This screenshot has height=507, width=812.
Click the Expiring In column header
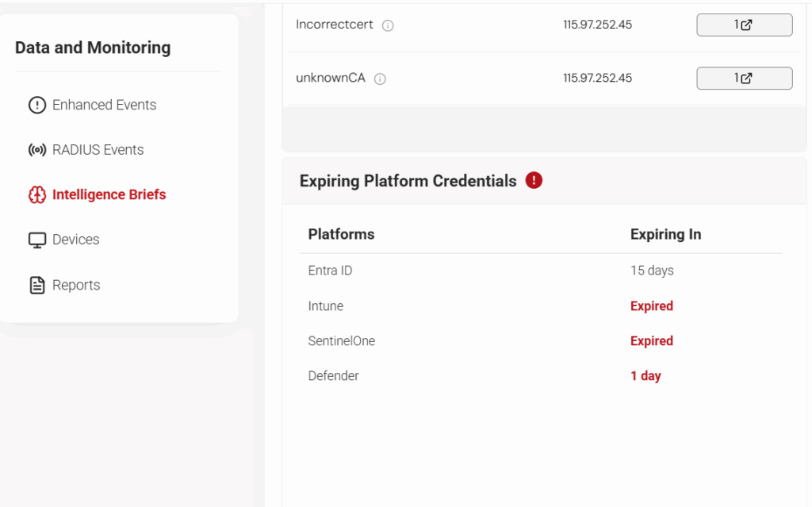665,234
